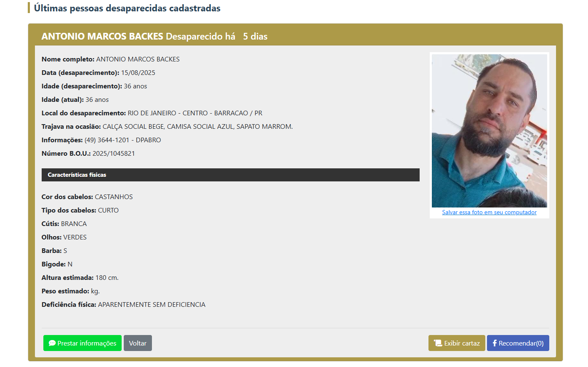Select the hair color CASTANHOS
Viewport: 588px width, 367px height.
[x=114, y=197]
